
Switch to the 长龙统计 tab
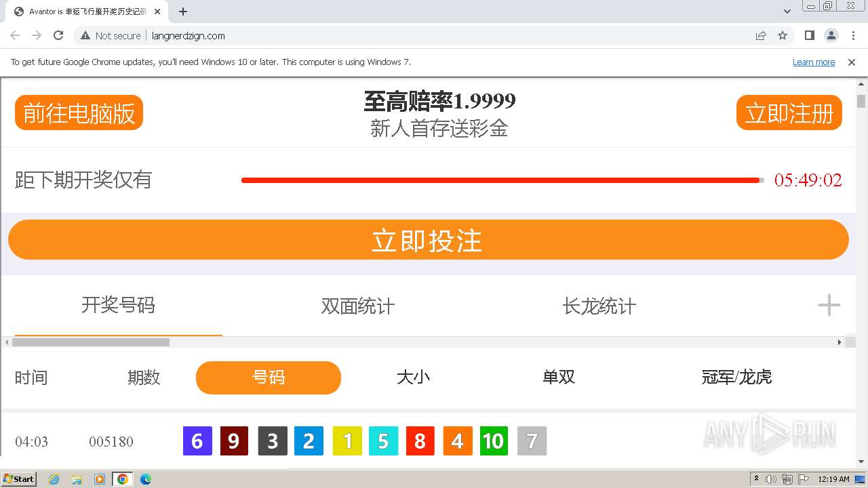coord(599,306)
